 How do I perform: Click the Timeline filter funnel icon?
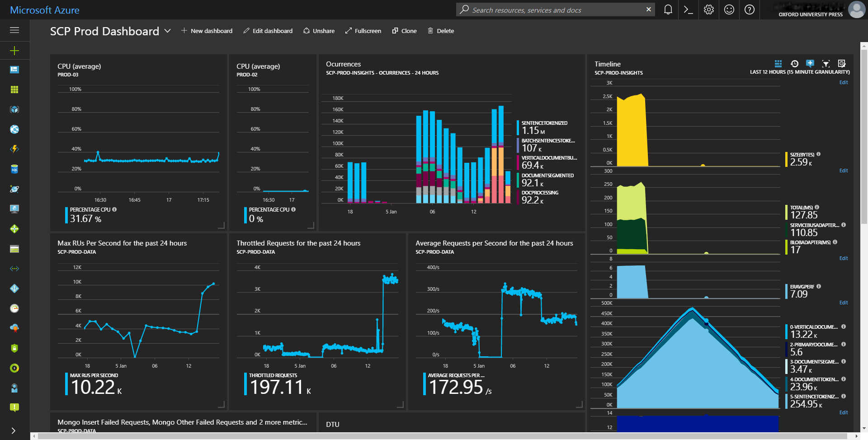tap(826, 64)
